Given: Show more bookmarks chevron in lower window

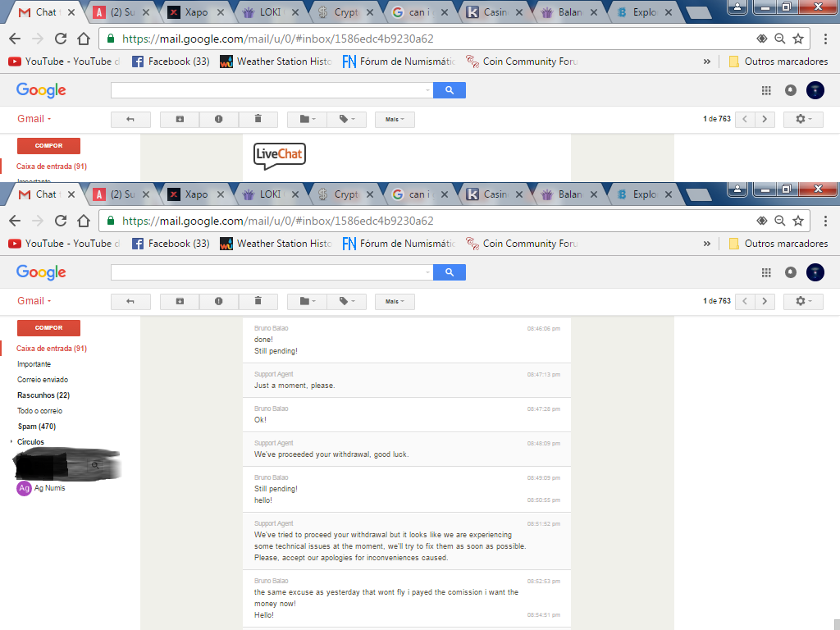Looking at the screenshot, I should coord(707,244).
